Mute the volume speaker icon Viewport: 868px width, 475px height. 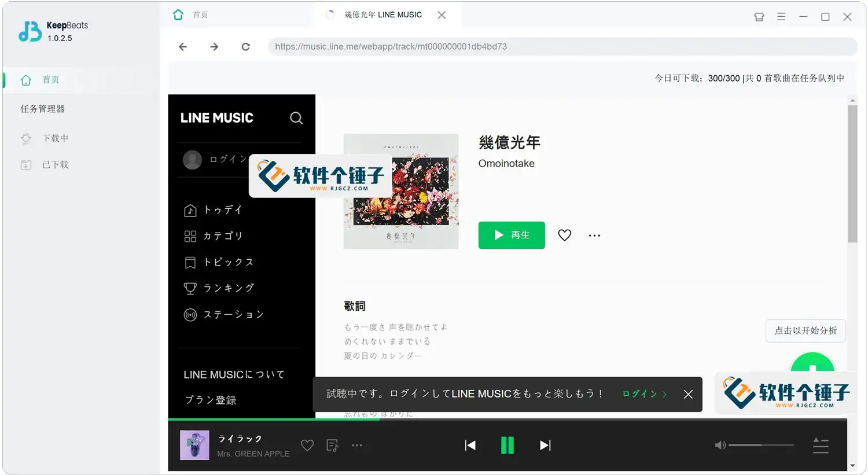[720, 445]
